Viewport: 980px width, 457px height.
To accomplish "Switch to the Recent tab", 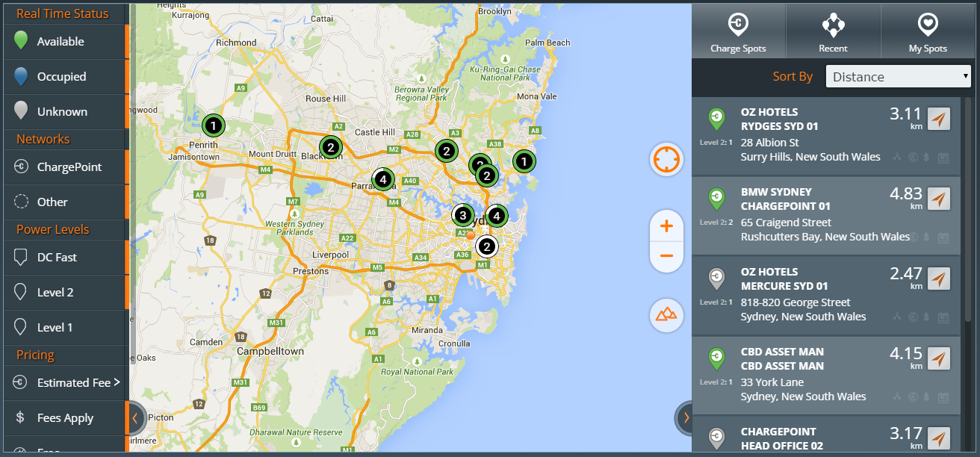I will pos(833,31).
